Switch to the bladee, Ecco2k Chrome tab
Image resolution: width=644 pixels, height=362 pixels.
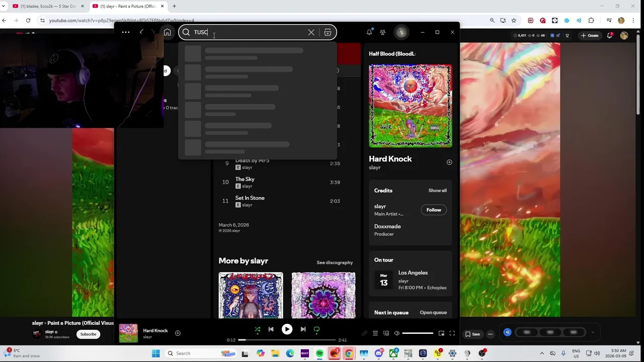coord(48,6)
